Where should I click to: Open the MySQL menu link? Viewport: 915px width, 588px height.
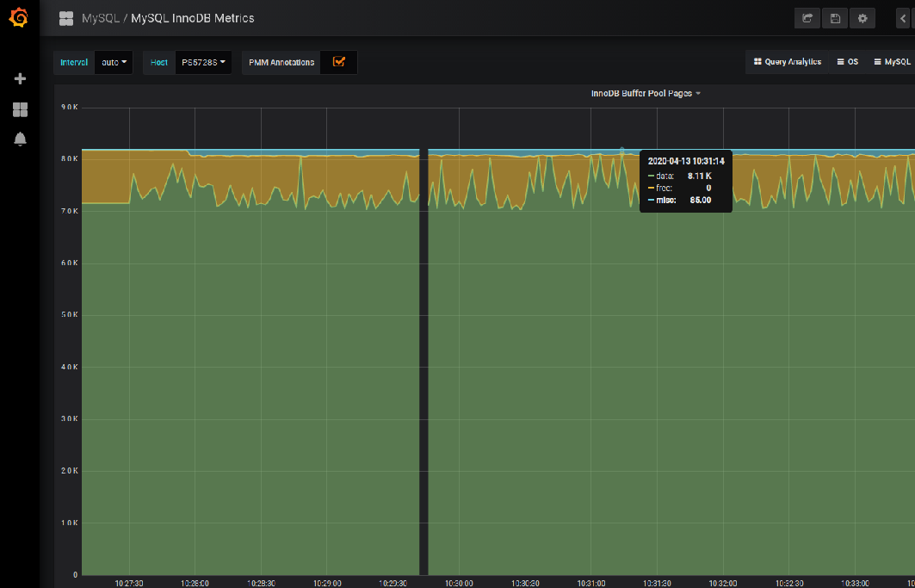(892, 62)
